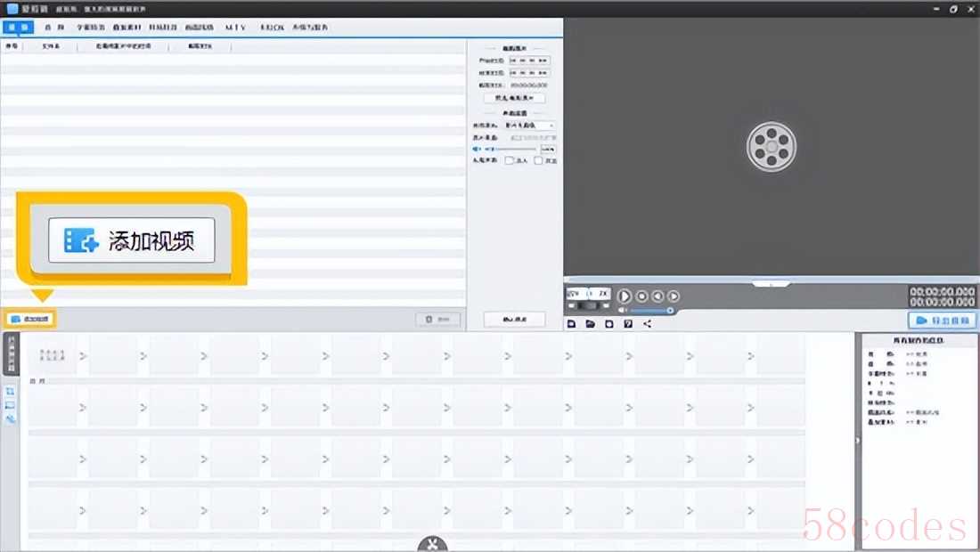Click the small 添加视频 button under the file list
The width and height of the screenshot is (980, 552).
click(x=31, y=319)
